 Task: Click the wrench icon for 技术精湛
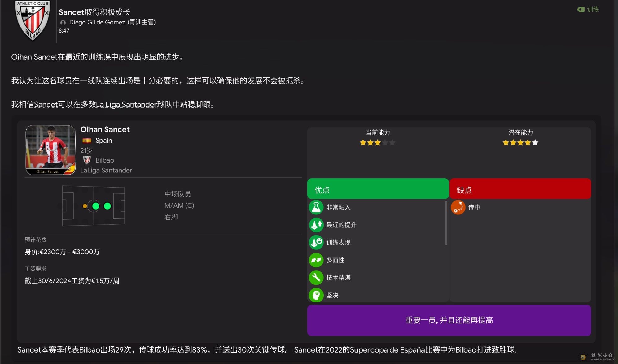click(316, 278)
